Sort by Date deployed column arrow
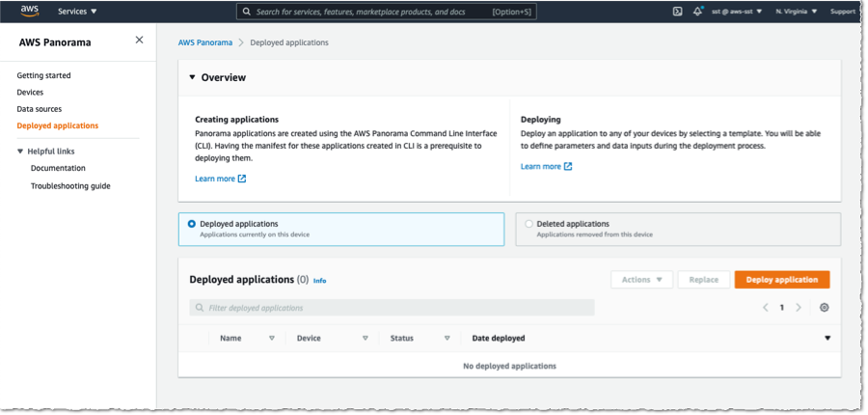The image size is (868, 415). 827,338
